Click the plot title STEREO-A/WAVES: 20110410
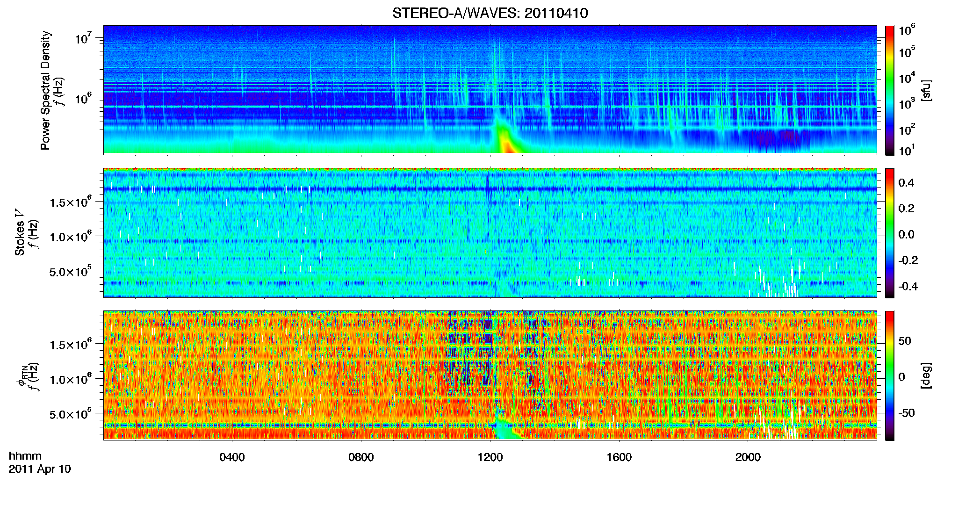Image resolution: width=980 pixels, height=505 pixels. [490, 13]
